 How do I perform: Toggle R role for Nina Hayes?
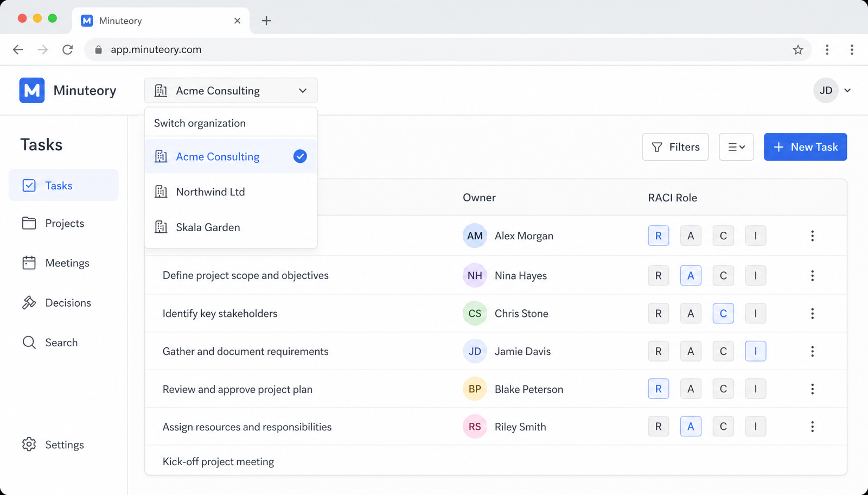(658, 275)
